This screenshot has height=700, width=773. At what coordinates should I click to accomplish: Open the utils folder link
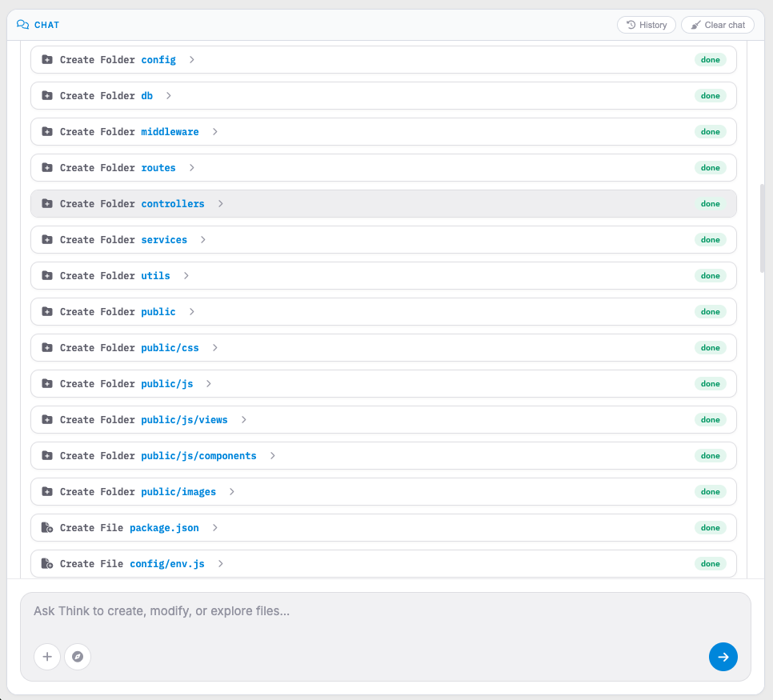click(155, 275)
